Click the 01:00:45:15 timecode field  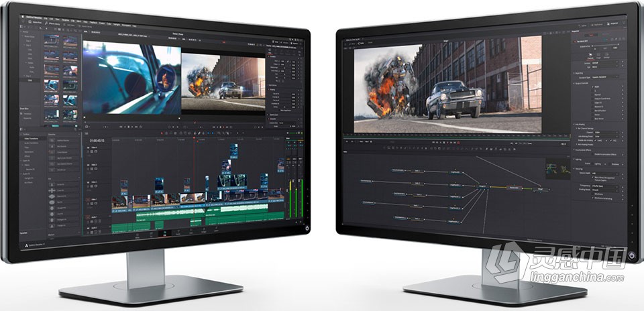(97, 141)
